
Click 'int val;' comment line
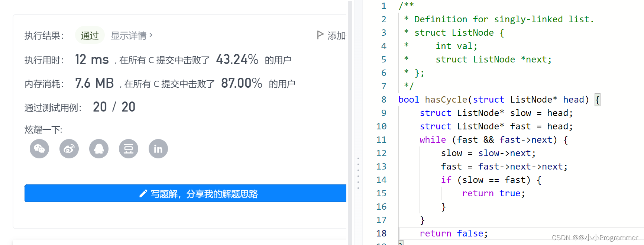(x=456, y=46)
